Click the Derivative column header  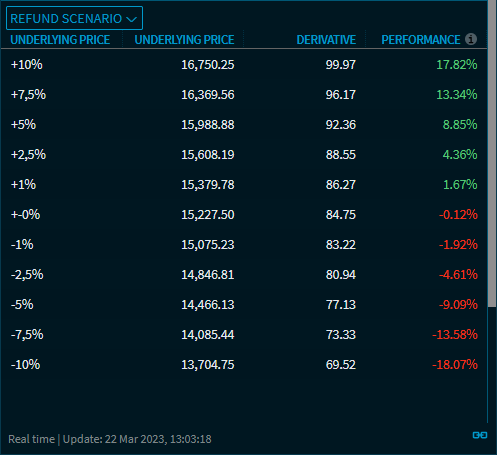point(326,40)
